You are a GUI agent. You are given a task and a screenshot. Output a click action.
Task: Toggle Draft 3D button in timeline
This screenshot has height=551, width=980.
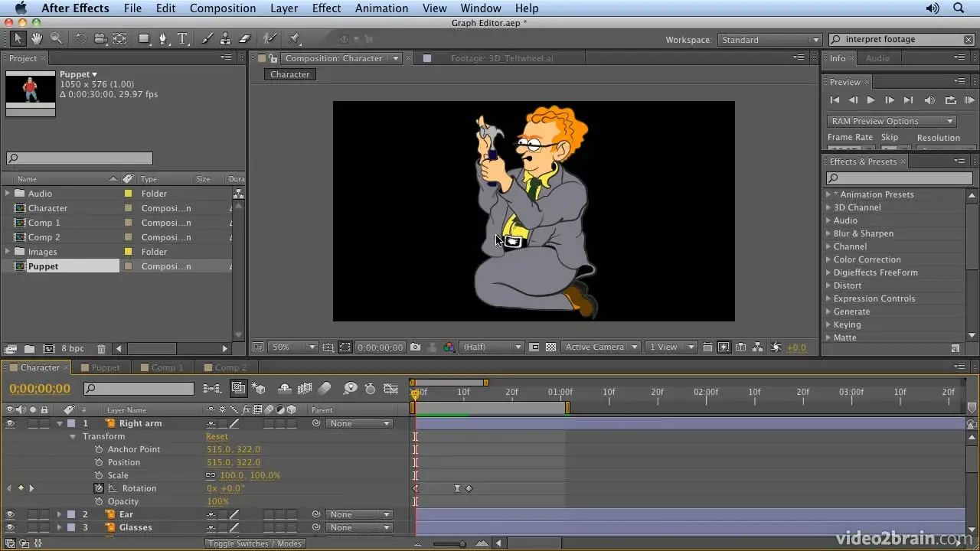(260, 389)
